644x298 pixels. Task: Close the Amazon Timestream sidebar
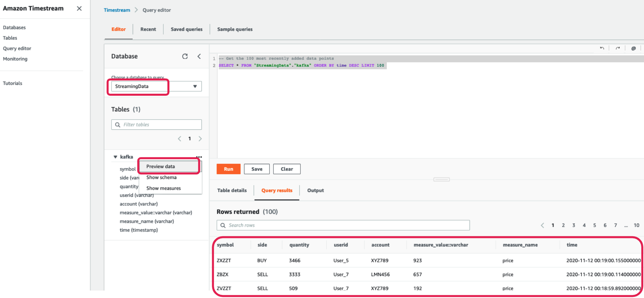(x=79, y=8)
